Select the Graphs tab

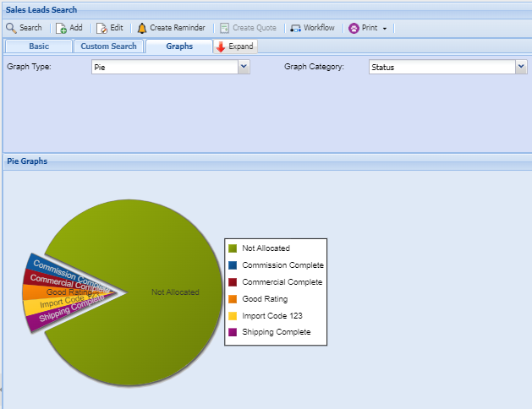[179, 46]
